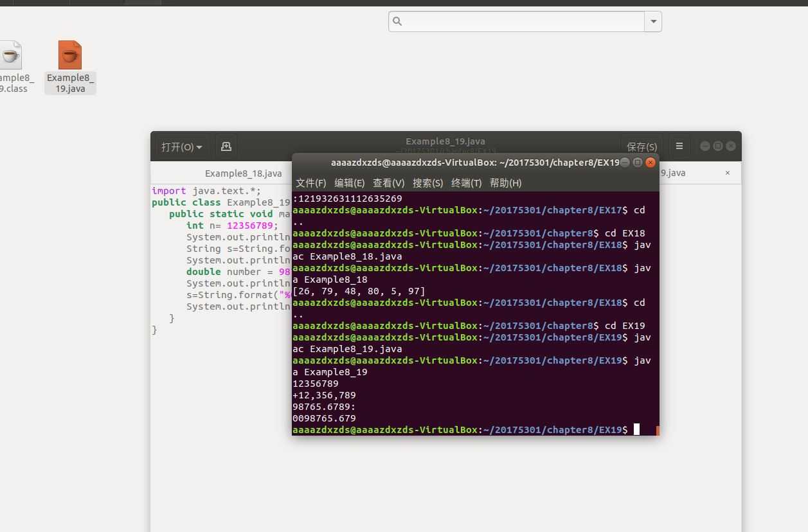Viewport: 808px width, 532px height.
Task: Switch to the Example8_18.java tab in gedit
Action: point(243,173)
